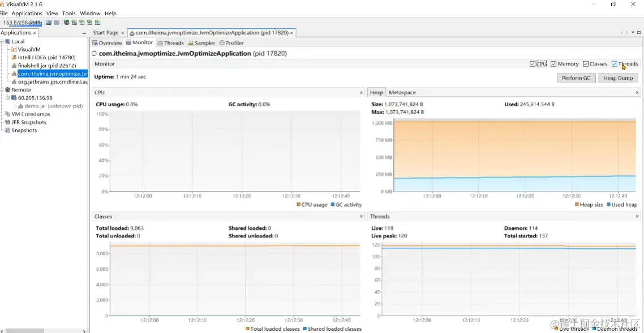Click the memory usage indicator 163.8/258.5MB
Screen dimensions: 644x333
click(x=22, y=23)
